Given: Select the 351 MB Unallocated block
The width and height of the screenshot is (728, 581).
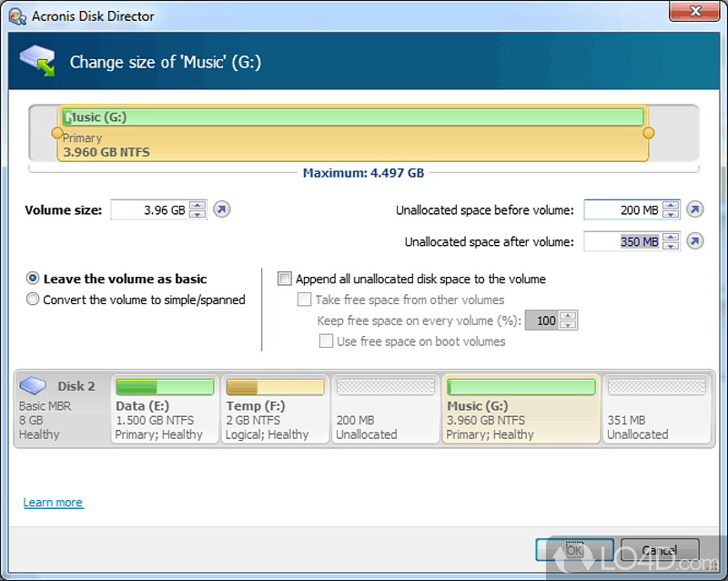Looking at the screenshot, I should (656, 409).
